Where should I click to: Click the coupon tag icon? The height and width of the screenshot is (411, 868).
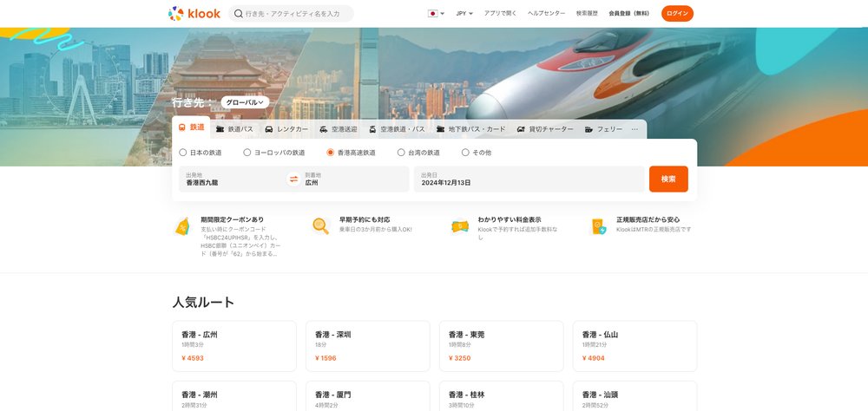pyautogui.click(x=182, y=226)
